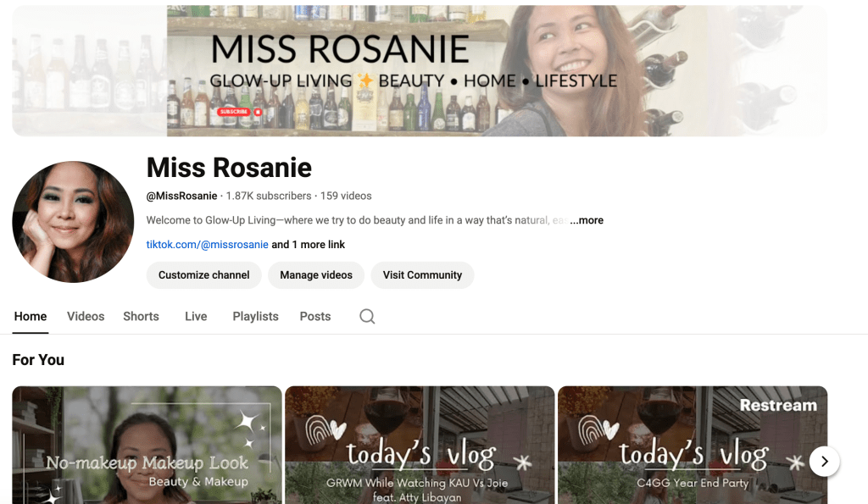Click the Miss Rosanie profile picture
This screenshot has height=504, width=868.
click(x=73, y=222)
